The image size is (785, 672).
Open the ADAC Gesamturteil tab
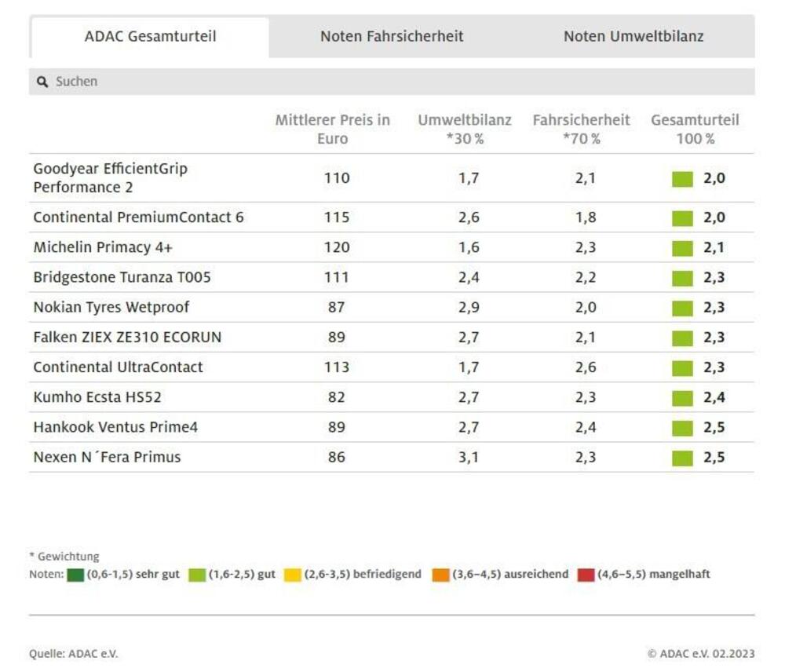150,37
